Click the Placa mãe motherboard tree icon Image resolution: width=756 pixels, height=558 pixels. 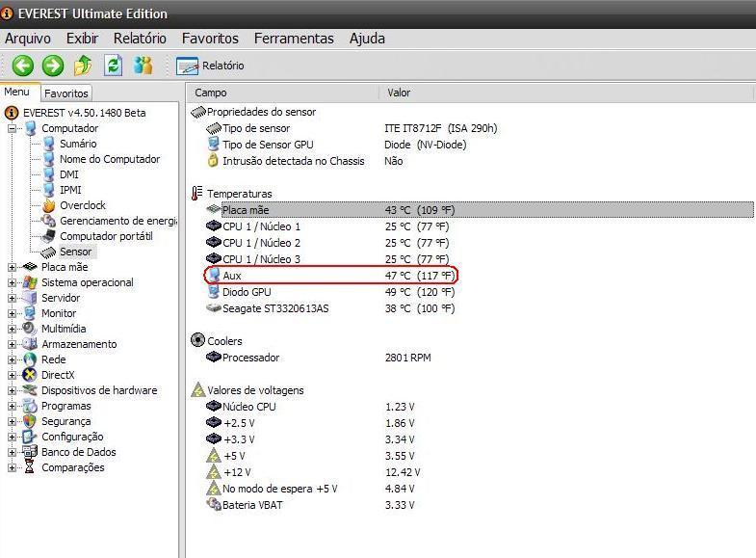[30, 267]
